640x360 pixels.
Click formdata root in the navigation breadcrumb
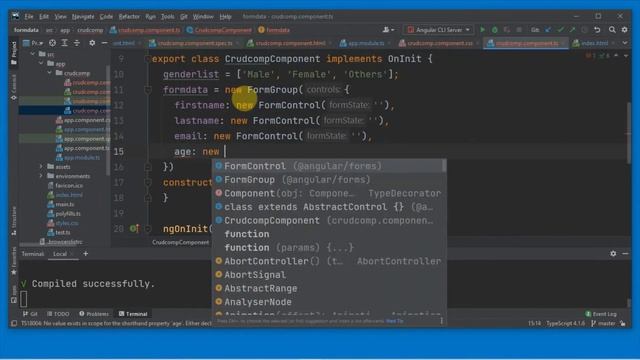26,30
